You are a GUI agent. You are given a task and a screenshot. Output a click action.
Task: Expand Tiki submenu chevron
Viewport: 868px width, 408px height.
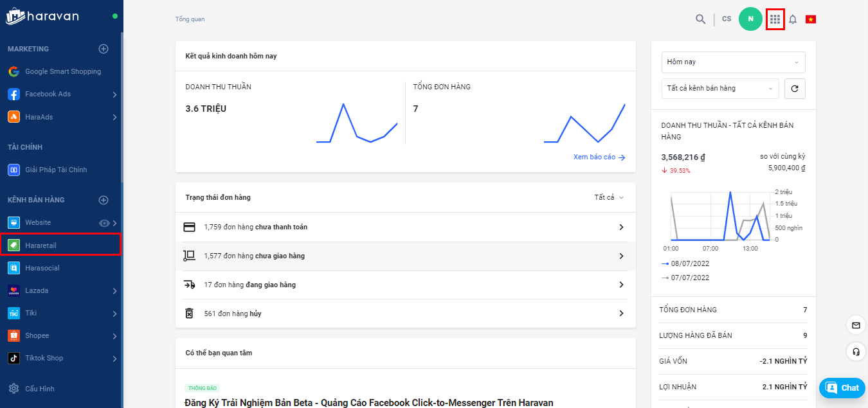pos(114,314)
